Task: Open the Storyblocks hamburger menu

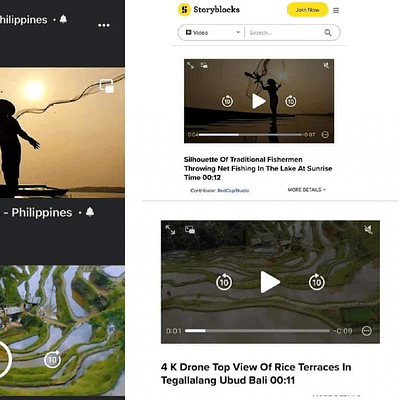Action: pyautogui.click(x=336, y=11)
